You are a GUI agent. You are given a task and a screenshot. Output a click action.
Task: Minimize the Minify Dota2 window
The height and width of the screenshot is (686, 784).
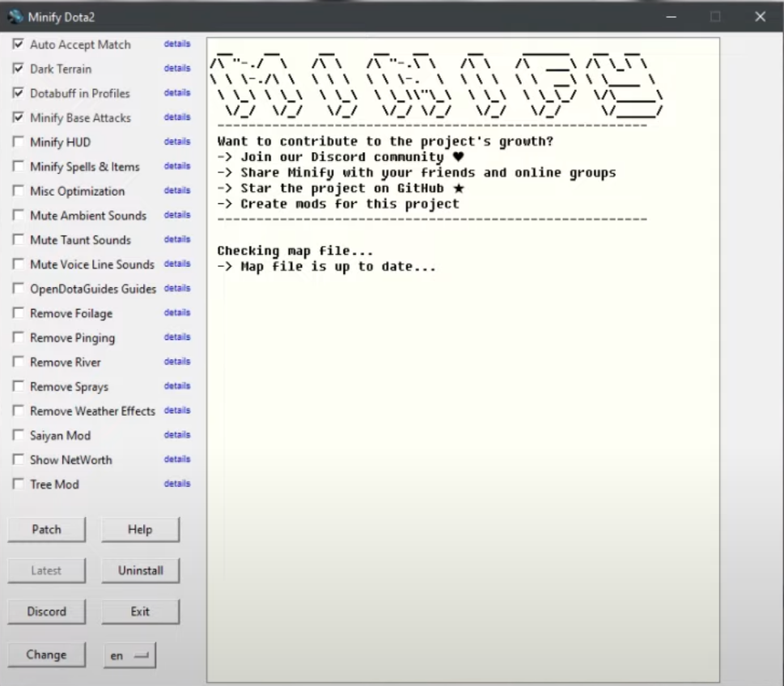(x=671, y=17)
